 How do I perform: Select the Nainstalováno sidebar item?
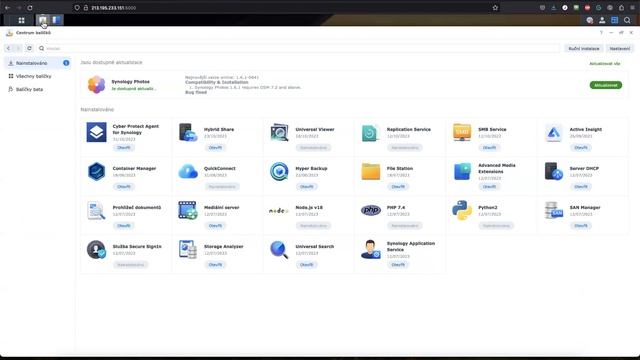coord(38,63)
